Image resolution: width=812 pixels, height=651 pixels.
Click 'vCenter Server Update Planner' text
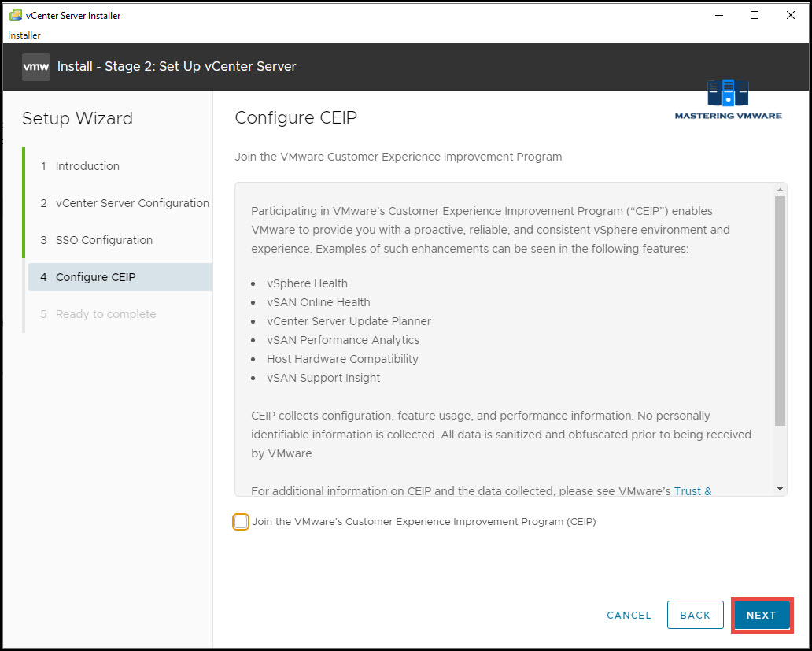tap(349, 321)
